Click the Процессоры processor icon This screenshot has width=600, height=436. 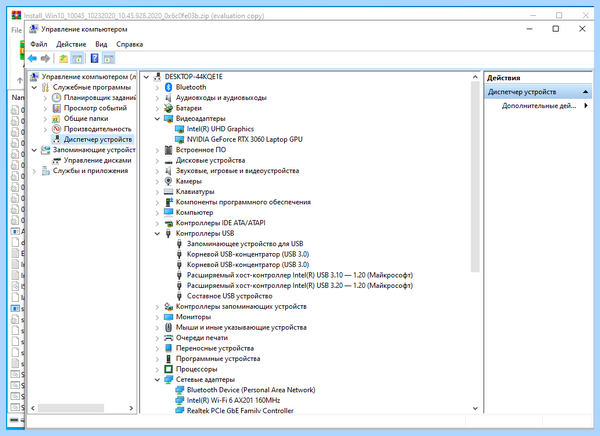(x=168, y=369)
